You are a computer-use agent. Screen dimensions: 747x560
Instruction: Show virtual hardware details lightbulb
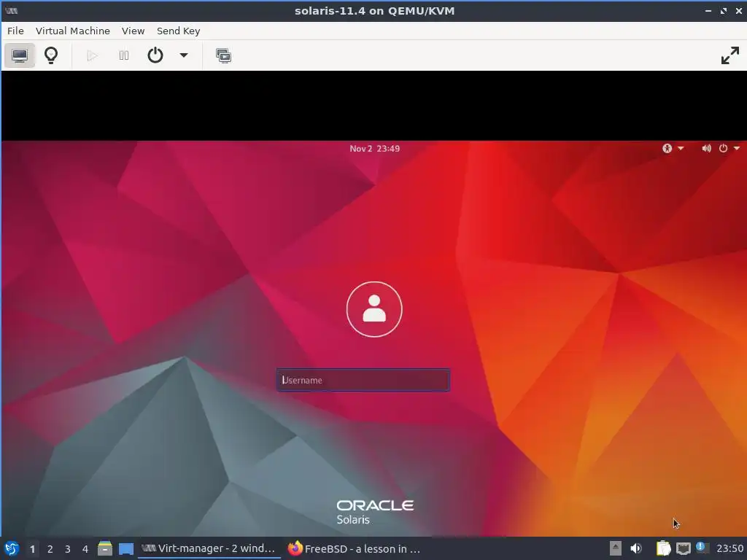point(51,55)
